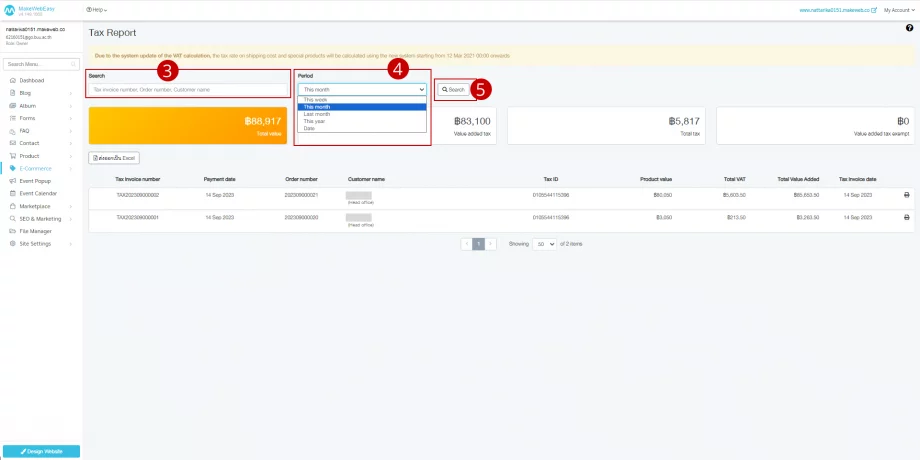Image resolution: width=920 pixels, height=460 pixels.
Task: Click order number 202309000020
Action: [302, 217]
